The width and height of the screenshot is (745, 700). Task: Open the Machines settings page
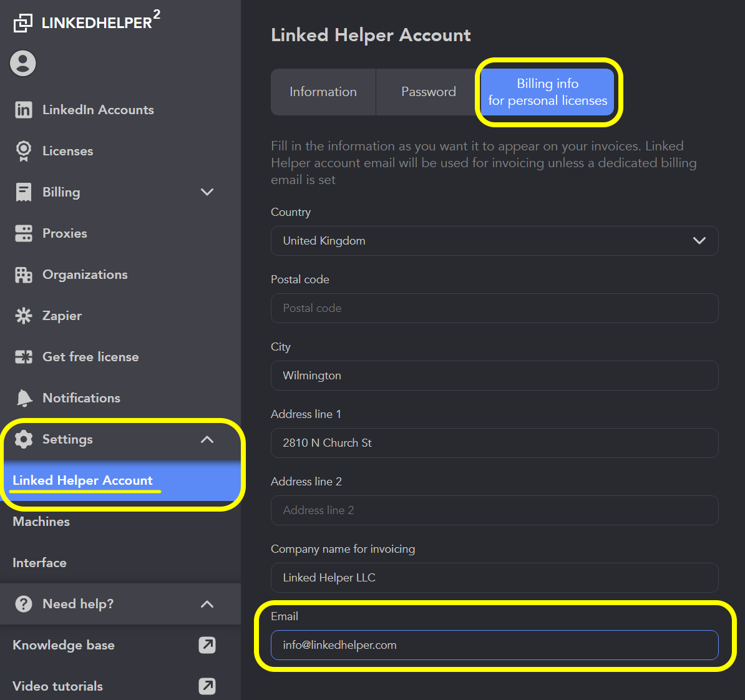41,522
